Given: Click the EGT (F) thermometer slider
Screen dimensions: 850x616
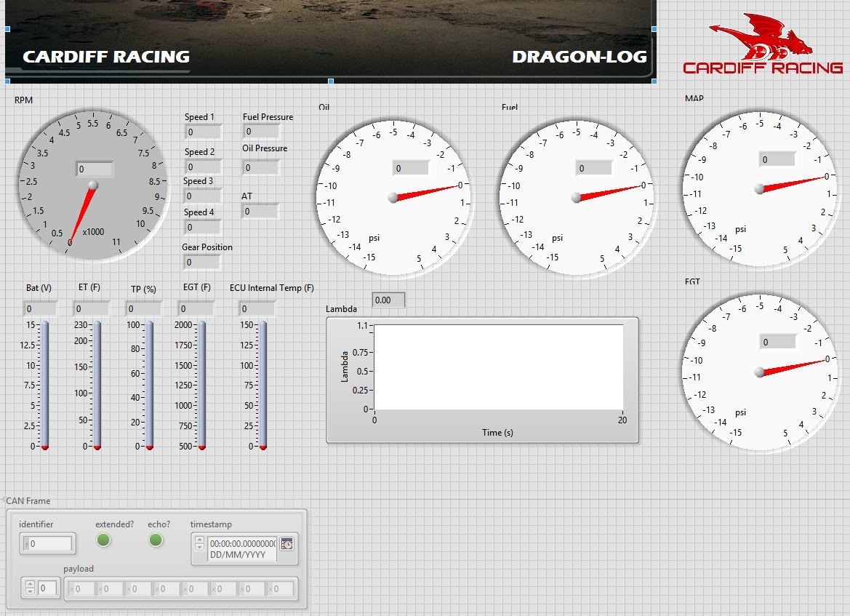Looking at the screenshot, I should pos(201,385).
